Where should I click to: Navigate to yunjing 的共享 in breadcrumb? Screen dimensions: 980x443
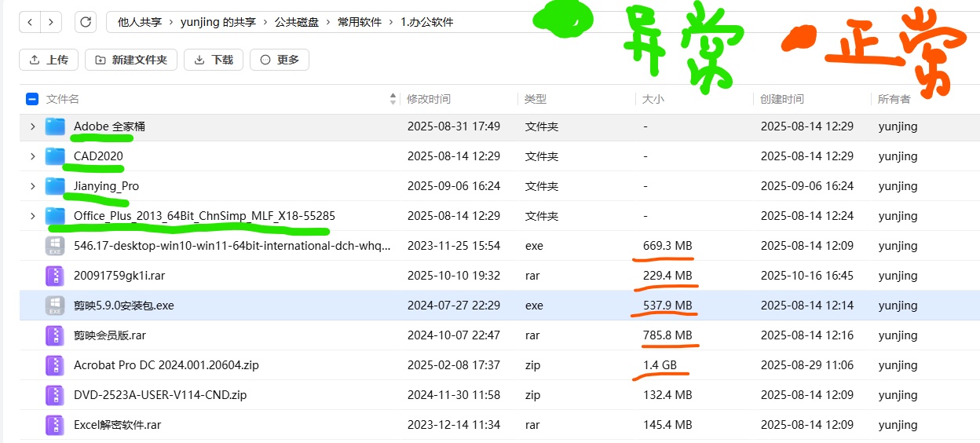click(218, 22)
